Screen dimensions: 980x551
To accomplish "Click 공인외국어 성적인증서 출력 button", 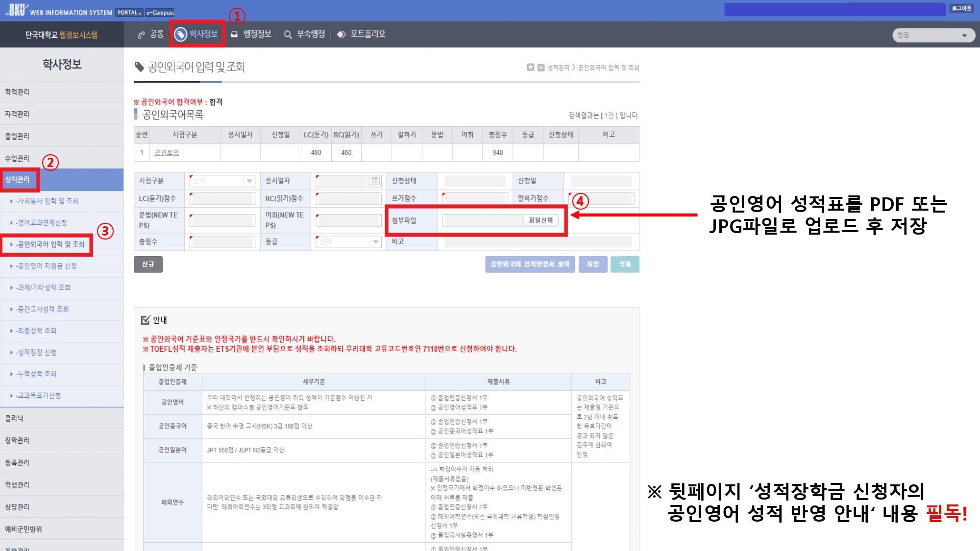I will pyautogui.click(x=530, y=264).
